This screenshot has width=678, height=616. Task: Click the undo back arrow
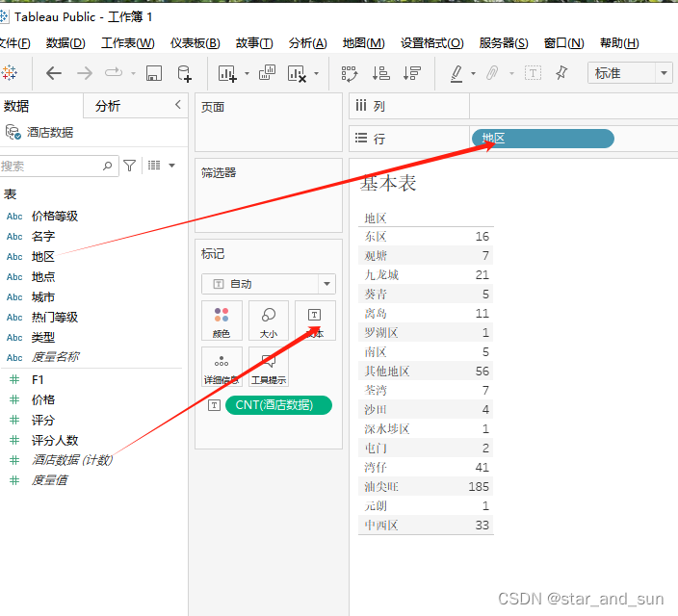point(54,73)
